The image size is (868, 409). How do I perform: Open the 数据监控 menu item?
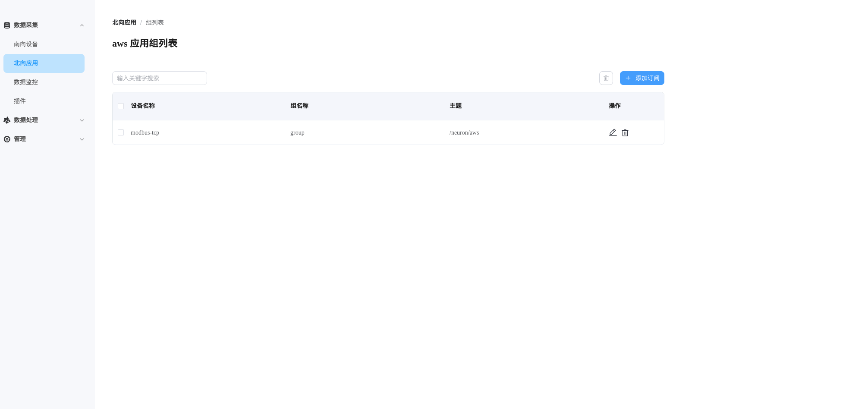25,82
